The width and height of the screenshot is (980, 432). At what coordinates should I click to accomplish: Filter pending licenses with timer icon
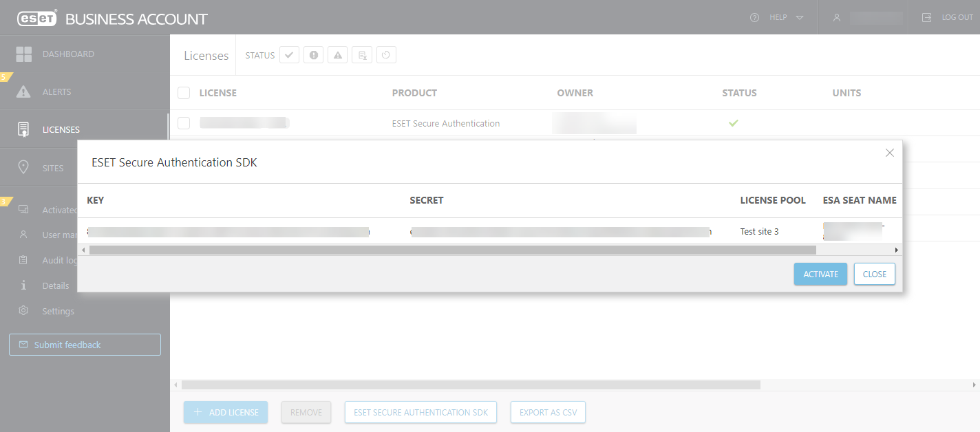coord(386,54)
